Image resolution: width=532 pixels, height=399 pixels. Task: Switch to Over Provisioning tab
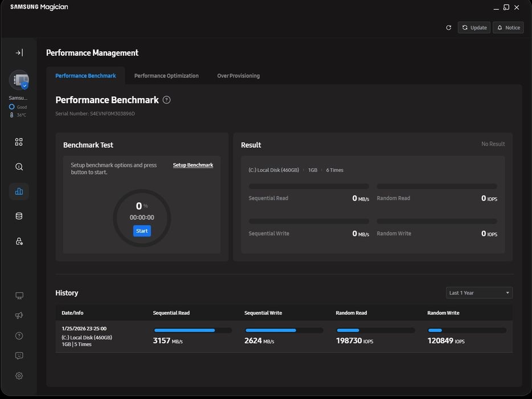tap(239, 76)
